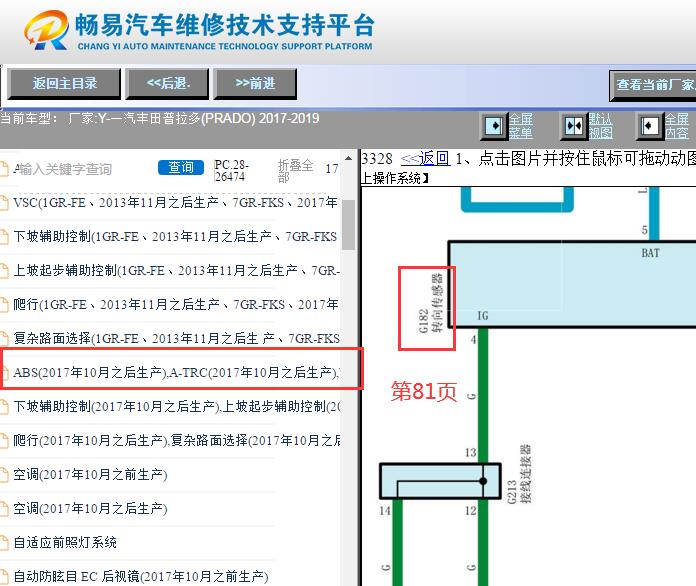Open ABS(2017年10月之后生产),A-TRC entry

point(176,372)
